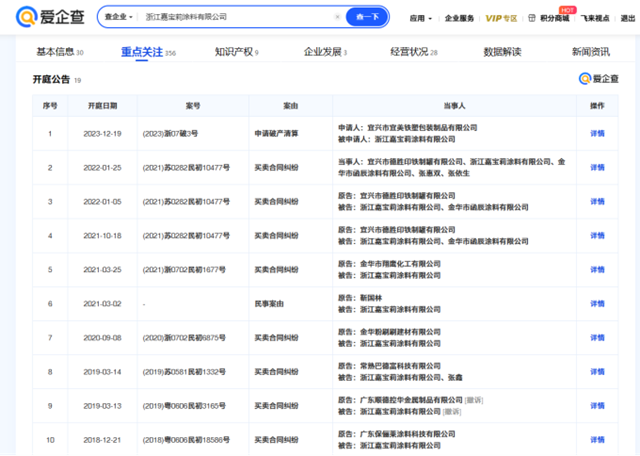The height and width of the screenshot is (456, 640).
Task: Click case number (2021)浙0702民初1677号
Action: coord(184,269)
